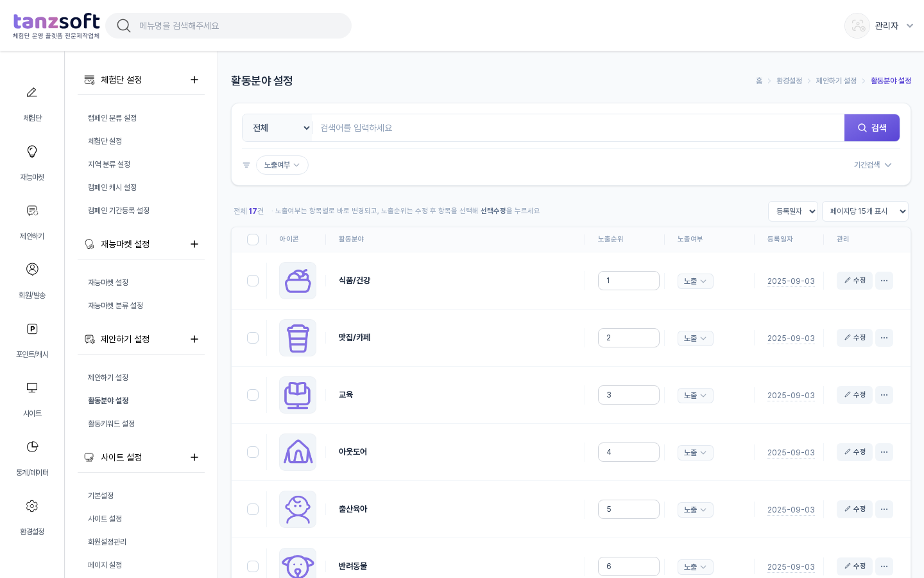Viewport: 924px width, 578px height.
Task: Open the 회원/발송 user icon
Action: tap(32, 269)
